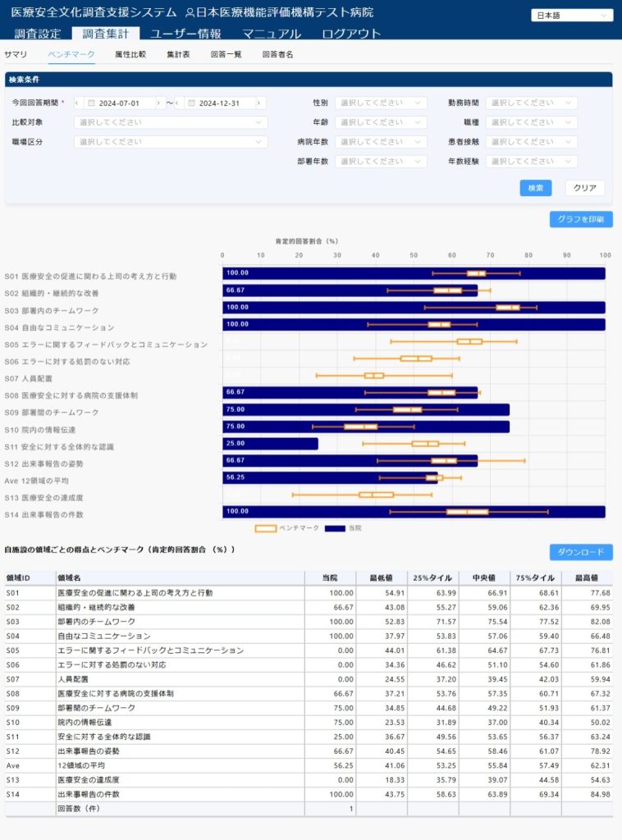Click next arrow on end date 2024-12-31
This screenshot has height=840, width=622.
pyautogui.click(x=260, y=103)
